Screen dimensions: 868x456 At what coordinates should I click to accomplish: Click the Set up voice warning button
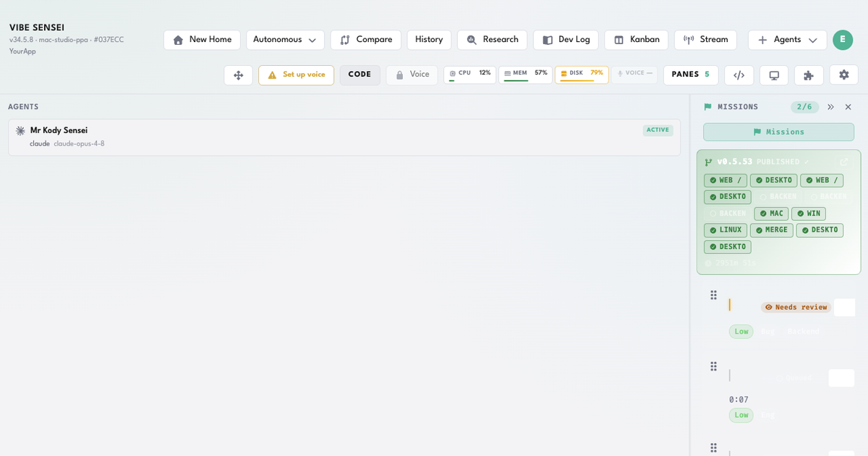(x=297, y=75)
